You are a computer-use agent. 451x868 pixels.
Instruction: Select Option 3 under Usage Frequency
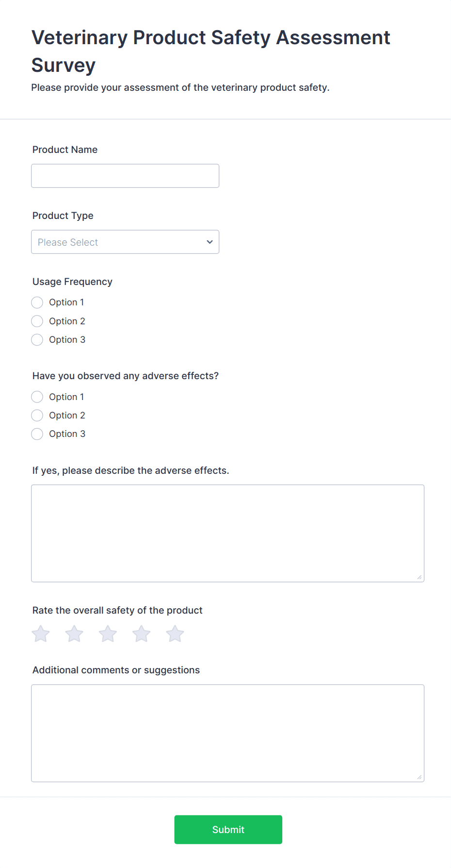point(37,340)
